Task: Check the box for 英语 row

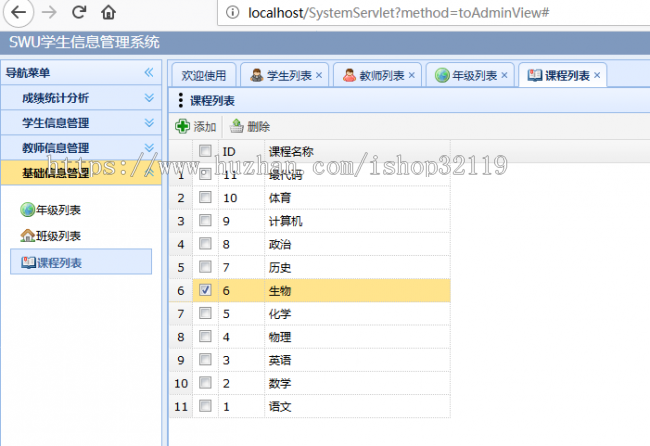Action: [x=205, y=359]
